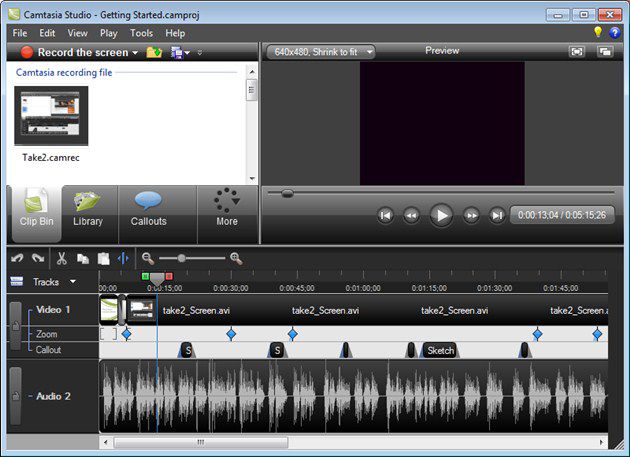The width and height of the screenshot is (630, 457).
Task: Select zoom keyframe near 0:00:45;00
Action: (292, 334)
